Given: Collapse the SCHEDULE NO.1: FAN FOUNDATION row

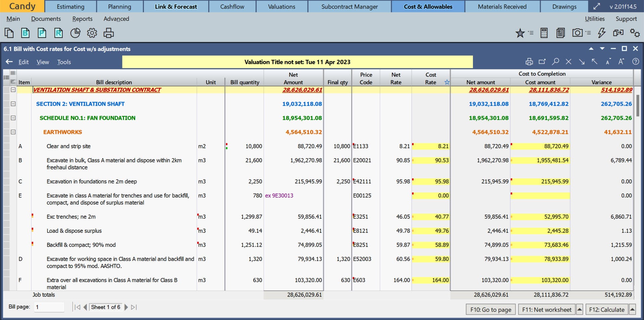Looking at the screenshot, I should (13, 118).
